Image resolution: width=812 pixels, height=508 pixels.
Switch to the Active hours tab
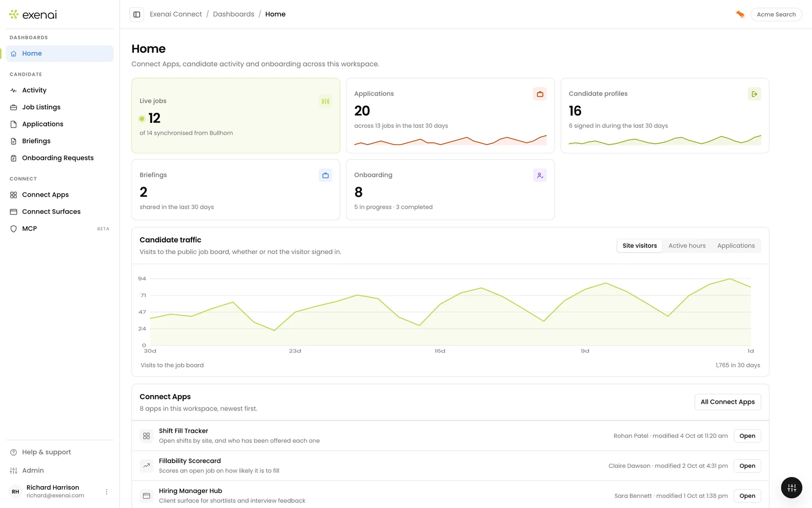click(687, 246)
